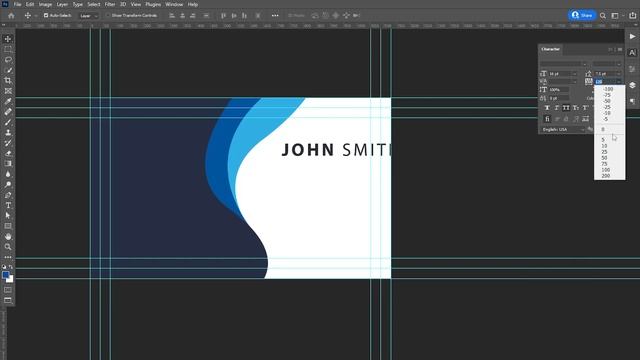640x360 pixels.
Task: Select the Eraser tool
Action: tap(8, 153)
